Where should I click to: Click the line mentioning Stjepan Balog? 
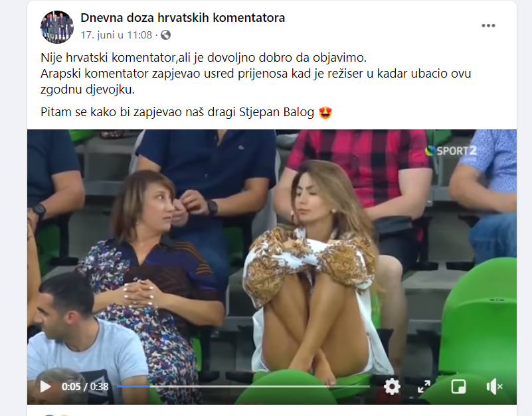[186, 112]
